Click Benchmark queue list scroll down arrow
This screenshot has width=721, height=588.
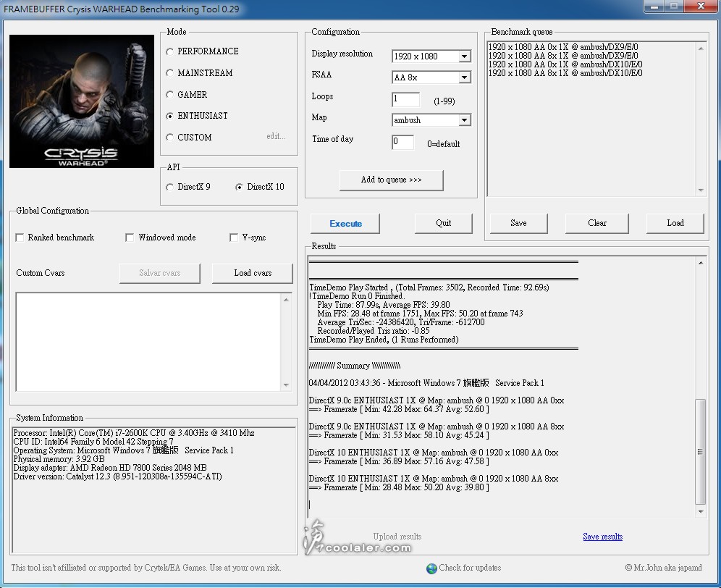[x=700, y=190]
